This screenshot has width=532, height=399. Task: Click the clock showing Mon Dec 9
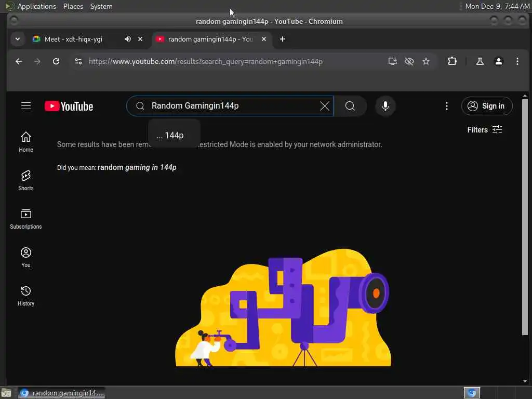tap(497, 6)
